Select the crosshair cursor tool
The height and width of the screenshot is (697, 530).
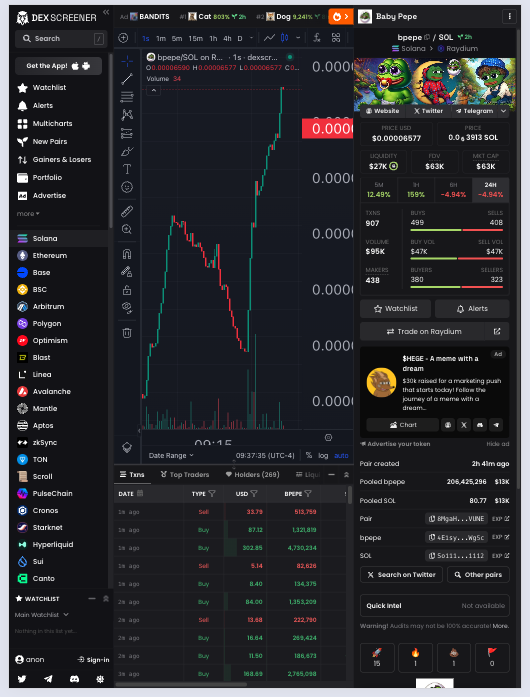tap(127, 61)
